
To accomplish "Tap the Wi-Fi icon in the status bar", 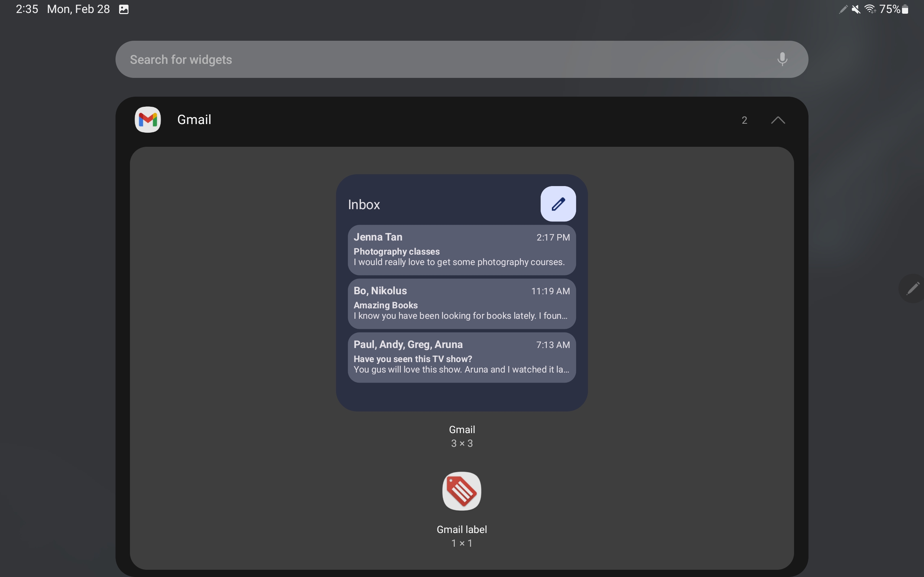I will point(870,9).
